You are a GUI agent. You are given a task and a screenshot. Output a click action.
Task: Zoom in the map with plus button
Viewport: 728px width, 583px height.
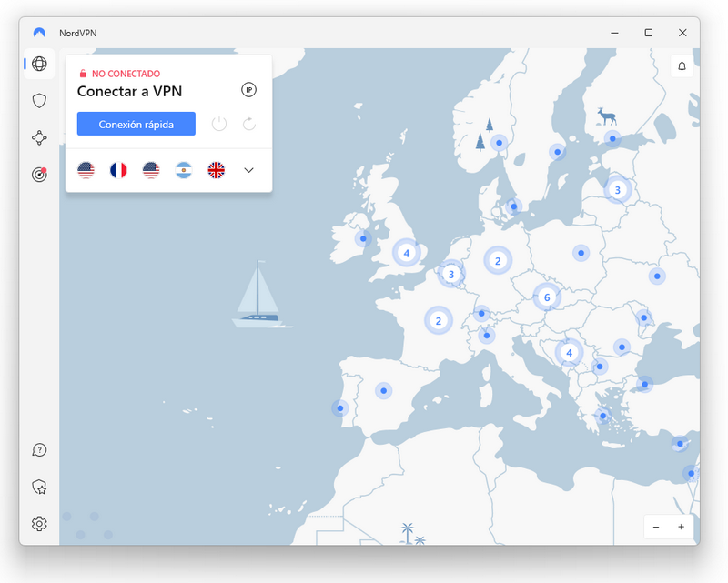click(681, 527)
